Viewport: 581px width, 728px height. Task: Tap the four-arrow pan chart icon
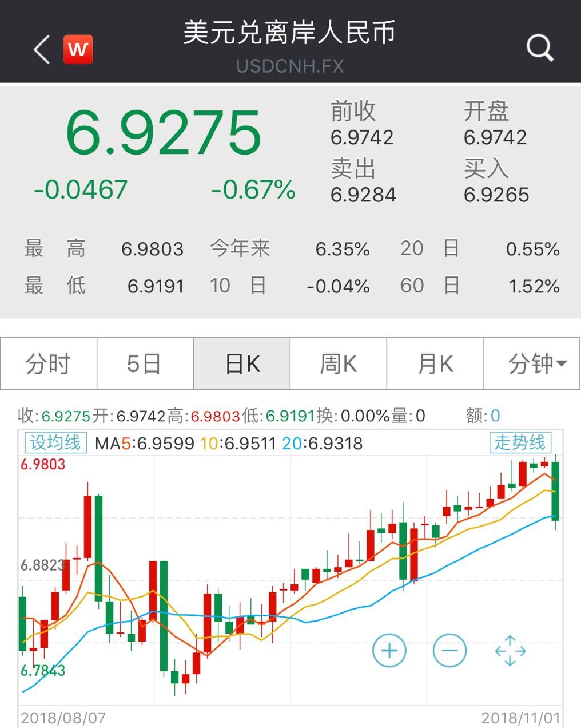pyautogui.click(x=510, y=651)
